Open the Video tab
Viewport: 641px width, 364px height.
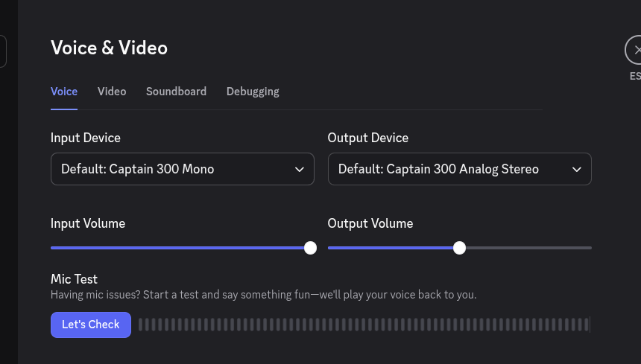[112, 92]
